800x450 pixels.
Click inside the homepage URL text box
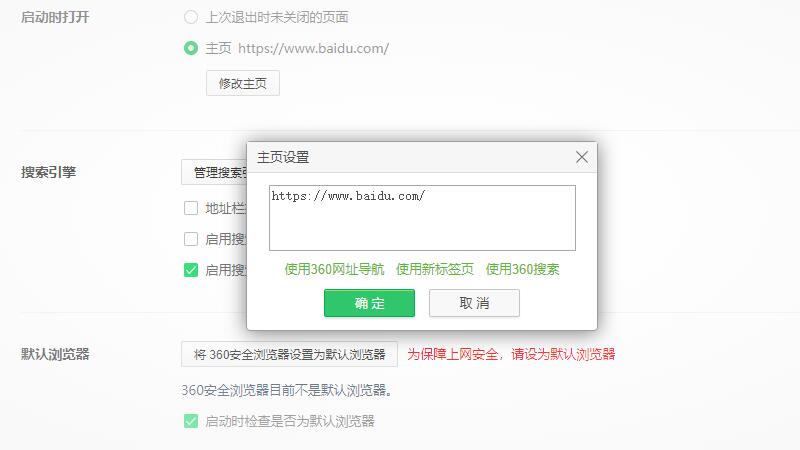pos(422,218)
